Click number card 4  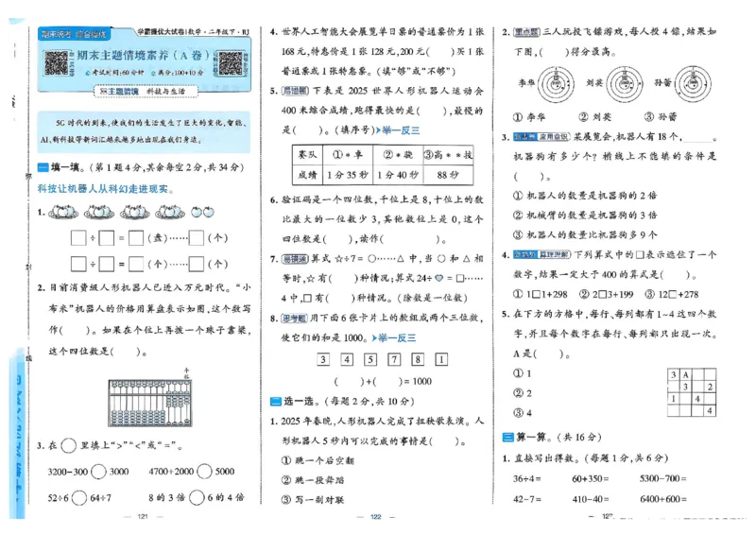347,359
